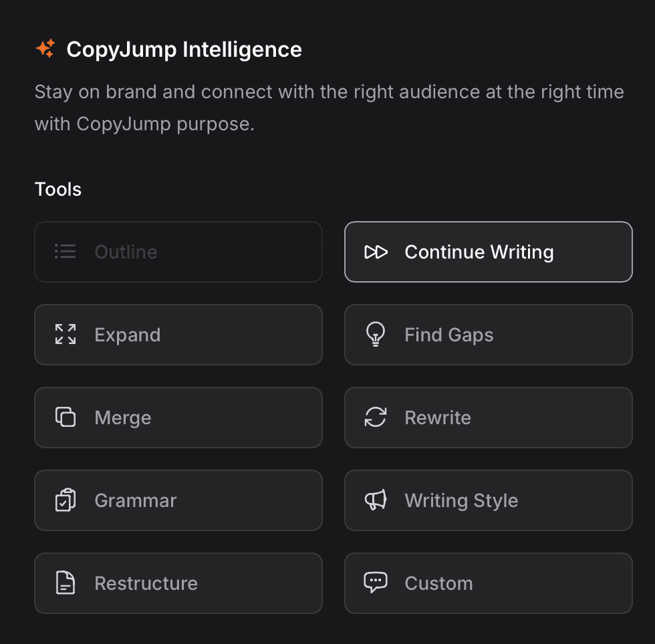Click the 'Stay on brand' description text

tap(329, 108)
